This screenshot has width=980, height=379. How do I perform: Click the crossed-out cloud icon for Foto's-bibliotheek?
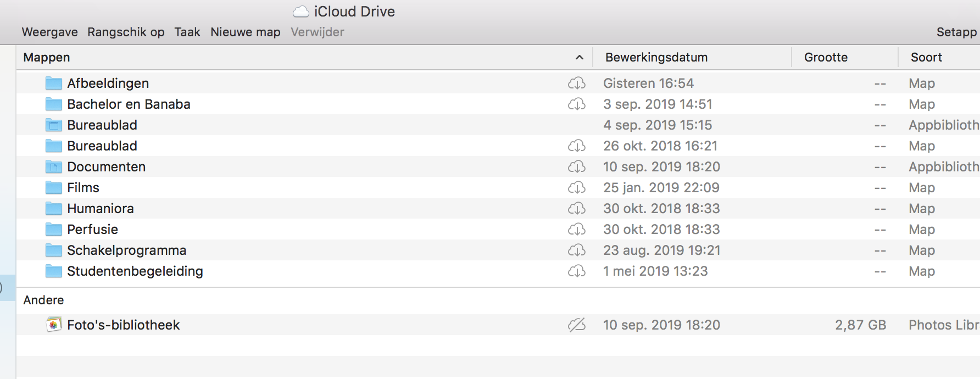[576, 325]
